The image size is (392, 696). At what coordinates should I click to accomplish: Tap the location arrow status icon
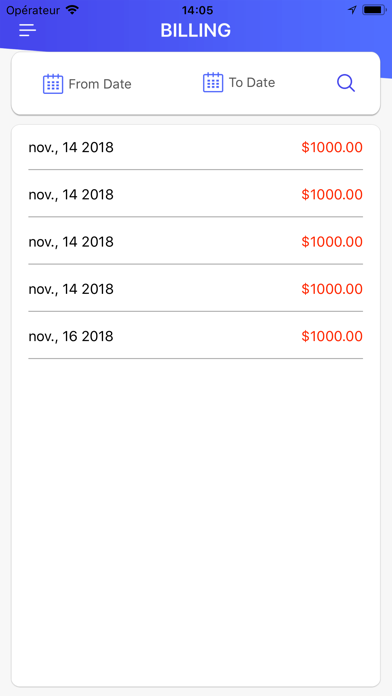[352, 10]
